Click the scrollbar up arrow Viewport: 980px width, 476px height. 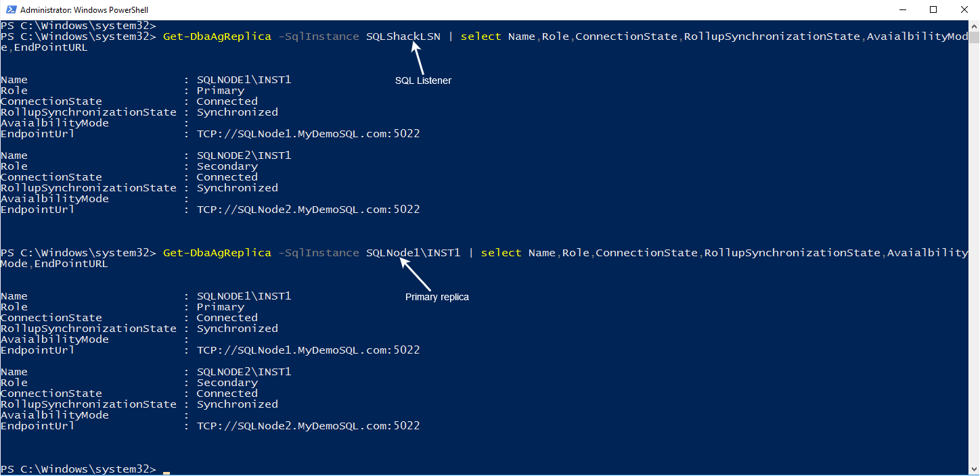click(974, 26)
